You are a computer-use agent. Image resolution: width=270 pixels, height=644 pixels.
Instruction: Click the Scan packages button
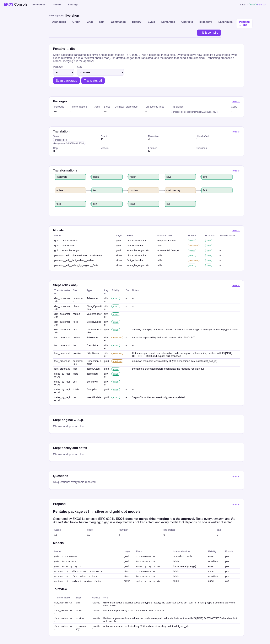click(x=66, y=81)
